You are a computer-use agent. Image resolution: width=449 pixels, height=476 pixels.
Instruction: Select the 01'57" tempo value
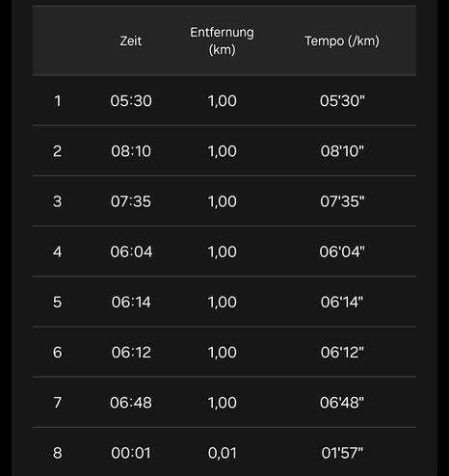[x=342, y=453]
